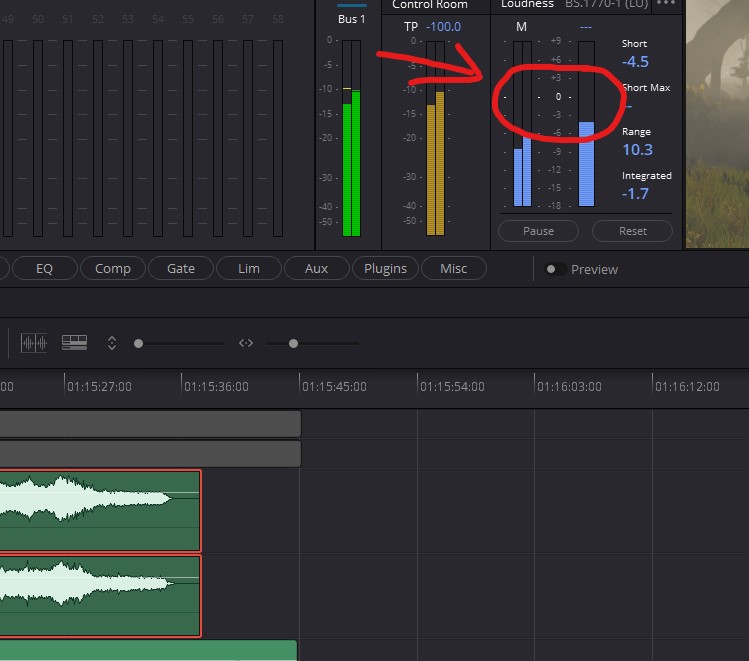Pause the loudness measurement
Viewport: 749px width, 661px height.
[538, 231]
